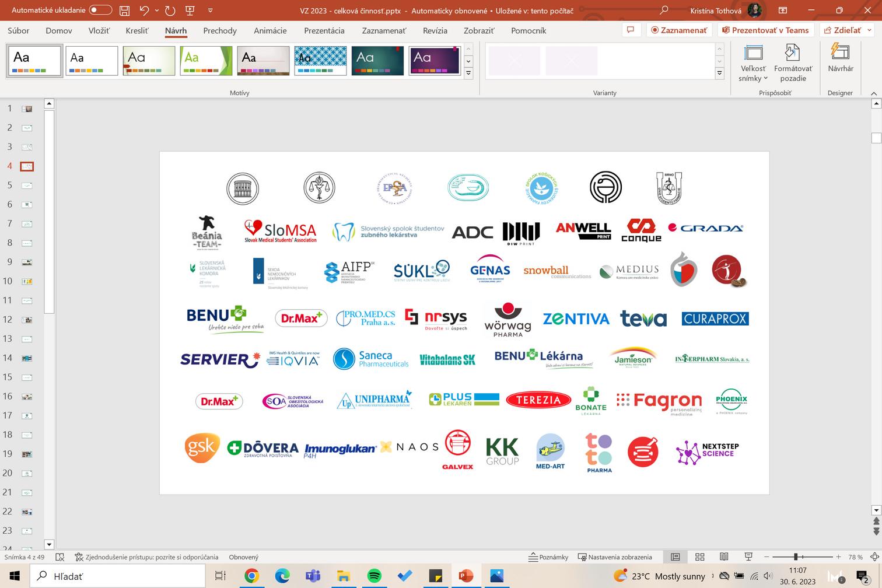Click the Undo arrow icon

click(x=144, y=10)
